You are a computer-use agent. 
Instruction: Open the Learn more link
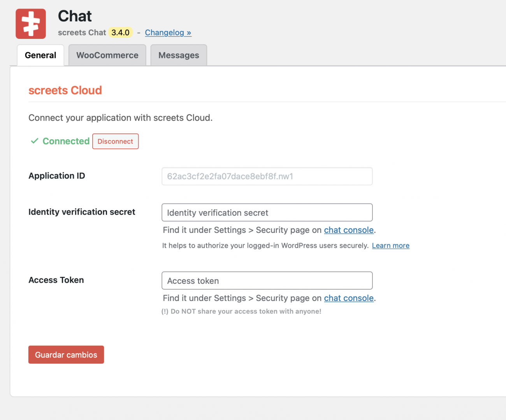[x=391, y=245]
